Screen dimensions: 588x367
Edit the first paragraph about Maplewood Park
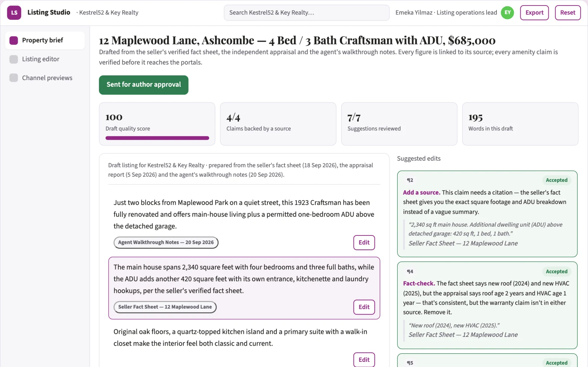pyautogui.click(x=364, y=242)
